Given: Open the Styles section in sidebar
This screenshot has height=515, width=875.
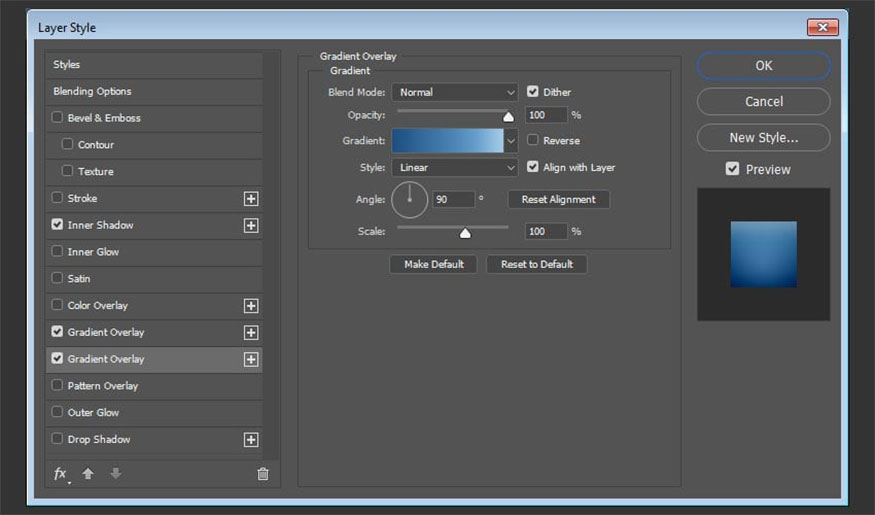Looking at the screenshot, I should (67, 65).
